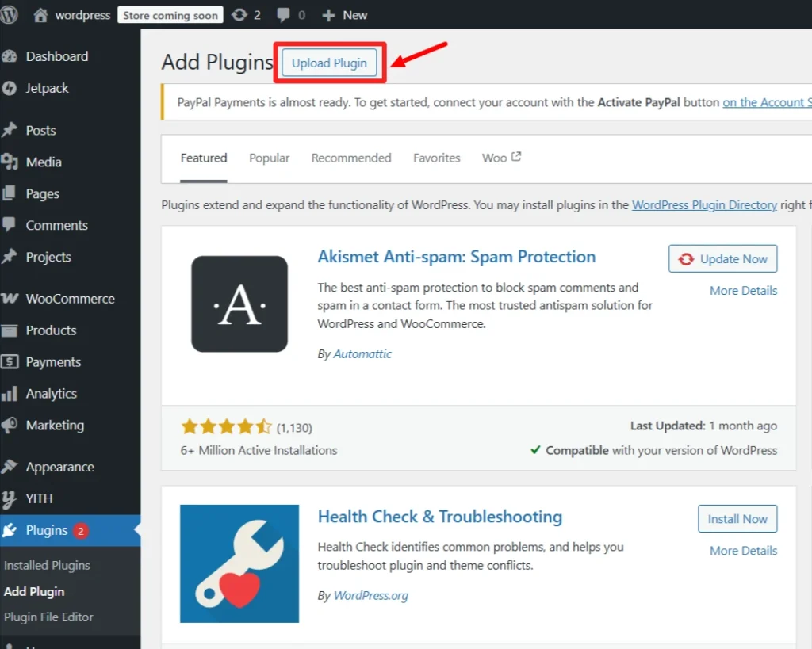Open the Jetpack menu item
Viewport: 812px width, 649px height.
click(x=47, y=88)
